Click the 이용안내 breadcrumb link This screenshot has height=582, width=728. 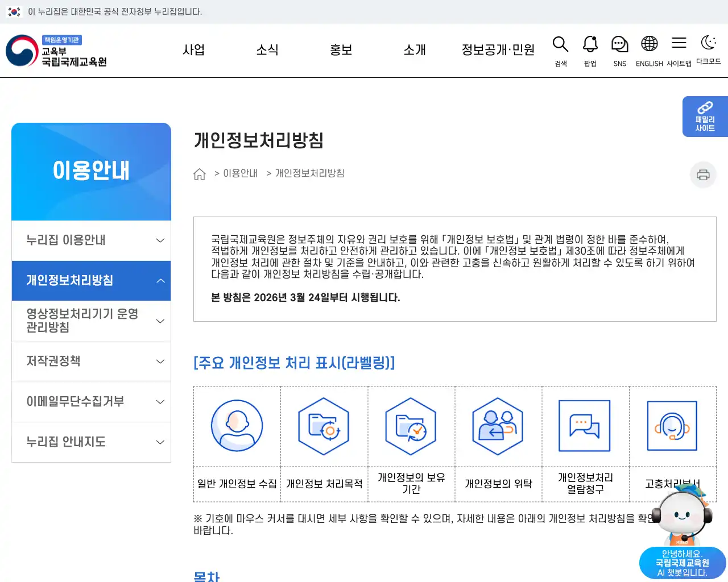[240, 173]
